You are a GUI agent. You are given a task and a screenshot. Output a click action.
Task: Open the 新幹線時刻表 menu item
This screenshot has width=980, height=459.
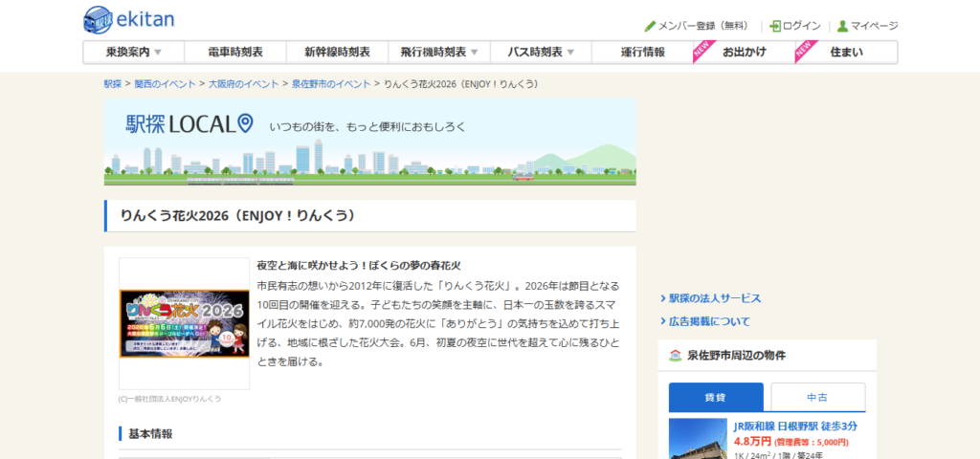pos(337,53)
